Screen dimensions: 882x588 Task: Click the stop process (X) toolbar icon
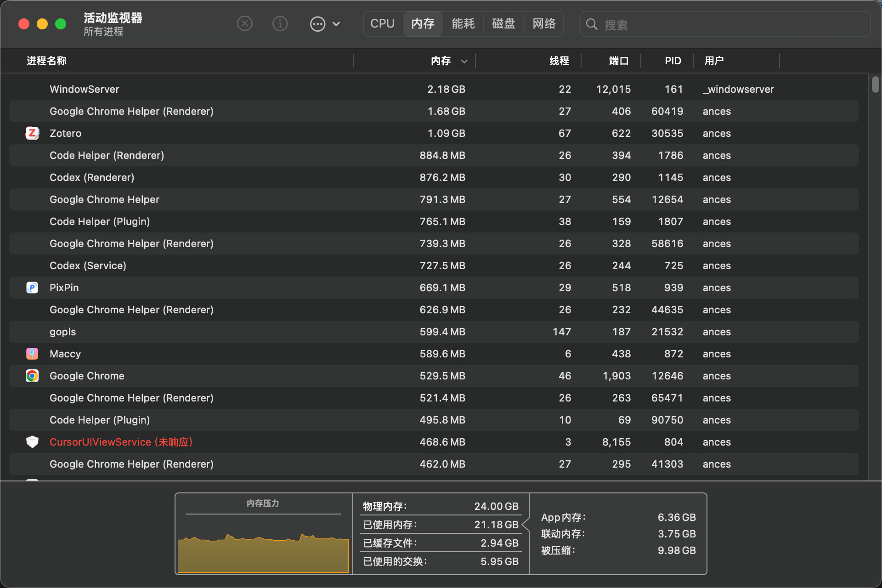pos(245,23)
